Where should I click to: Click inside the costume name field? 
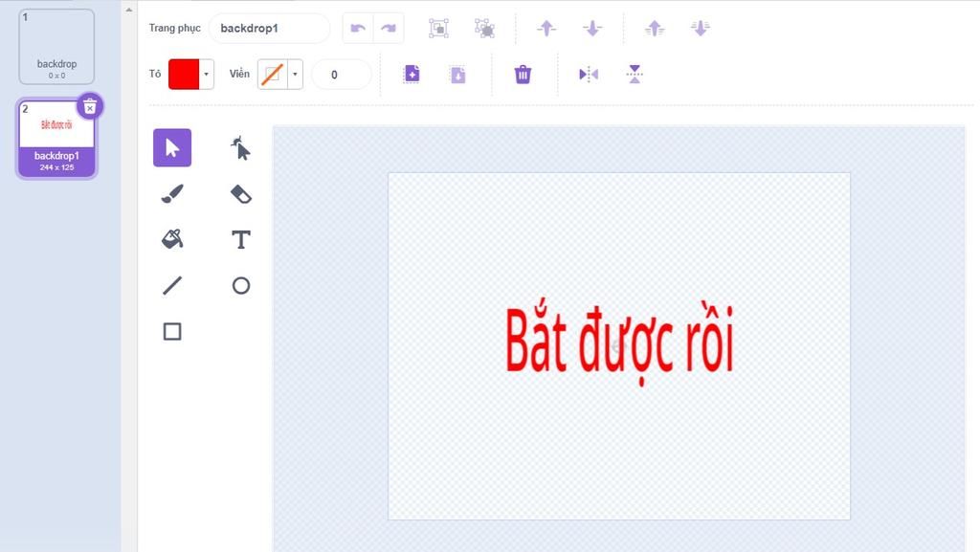(269, 28)
